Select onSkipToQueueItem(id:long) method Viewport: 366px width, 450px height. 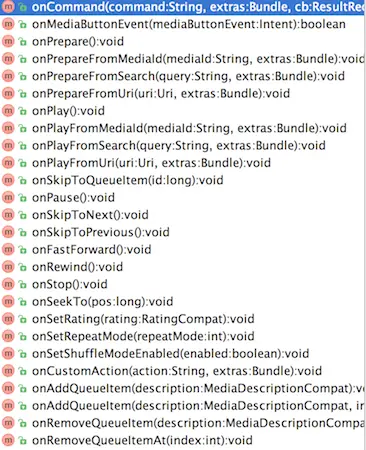coord(182,180)
